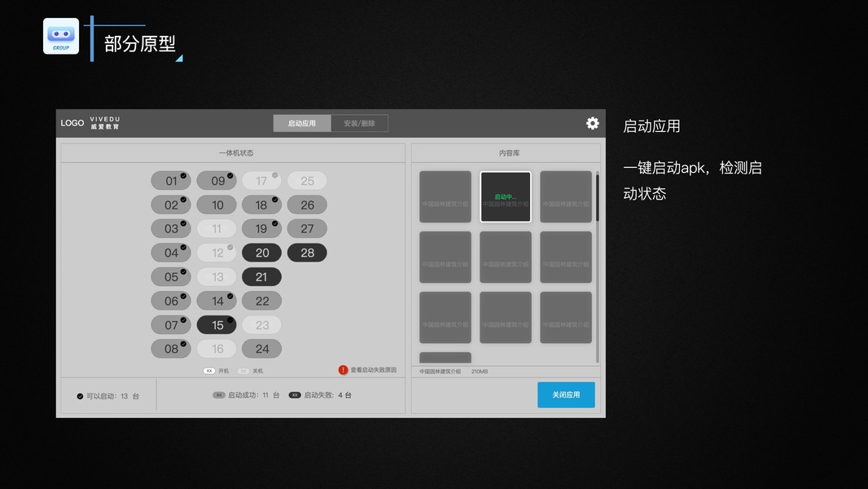Click failed device 28 pill
Viewport: 868px width, 489px height.
[307, 253]
